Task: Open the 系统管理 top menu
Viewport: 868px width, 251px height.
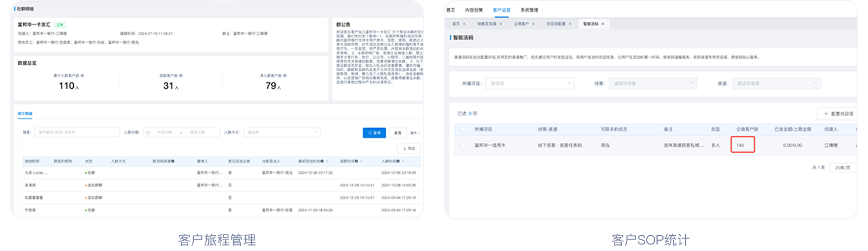Action: tap(529, 10)
